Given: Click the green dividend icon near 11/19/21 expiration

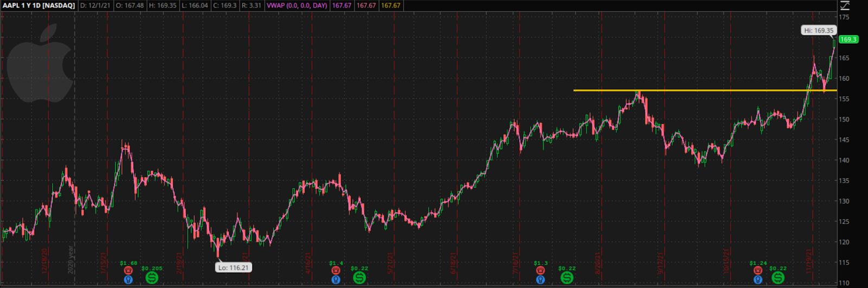Looking at the screenshot, I should point(778,278).
